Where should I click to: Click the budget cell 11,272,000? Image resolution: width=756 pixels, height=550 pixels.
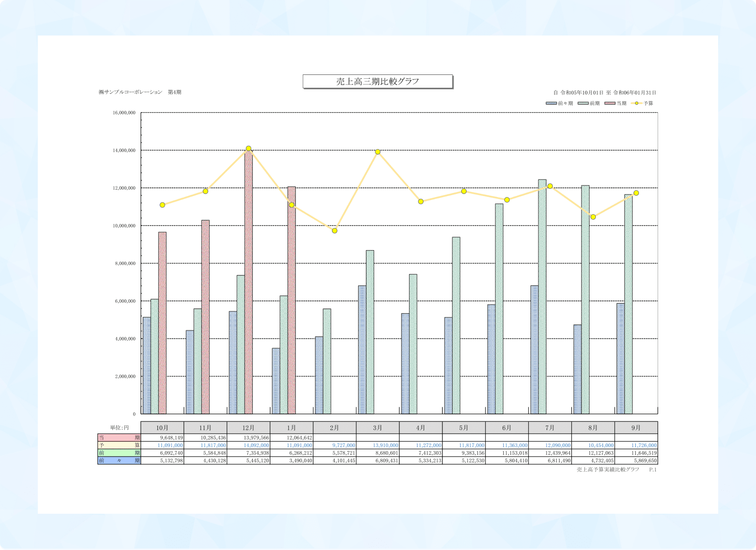[x=421, y=445]
